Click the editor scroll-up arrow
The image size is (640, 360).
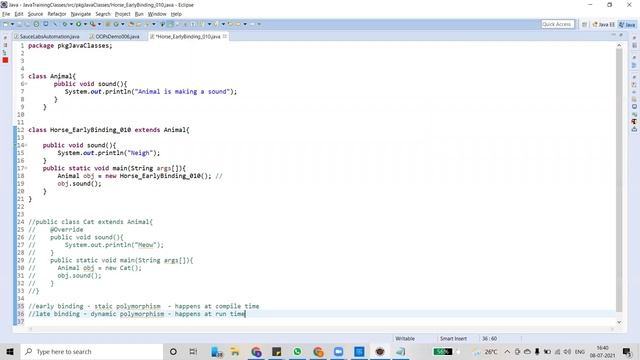pyautogui.click(x=619, y=45)
